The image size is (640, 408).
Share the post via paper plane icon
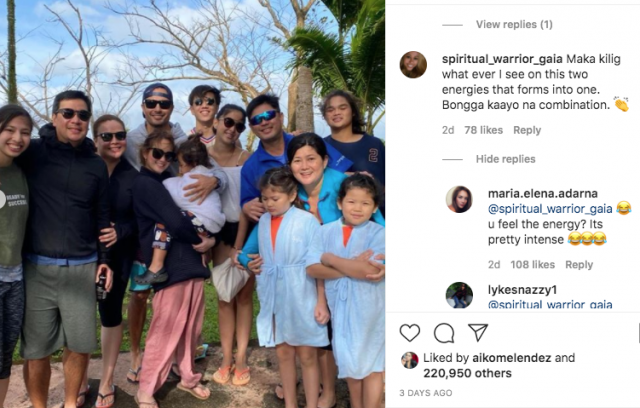(478, 333)
